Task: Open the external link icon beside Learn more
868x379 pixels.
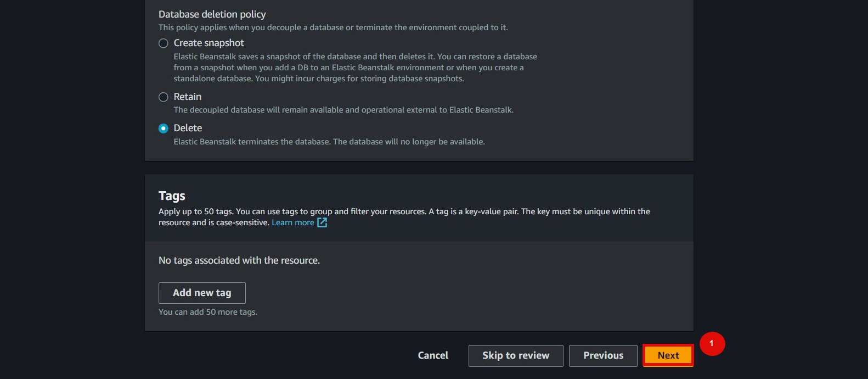Action: click(x=322, y=222)
